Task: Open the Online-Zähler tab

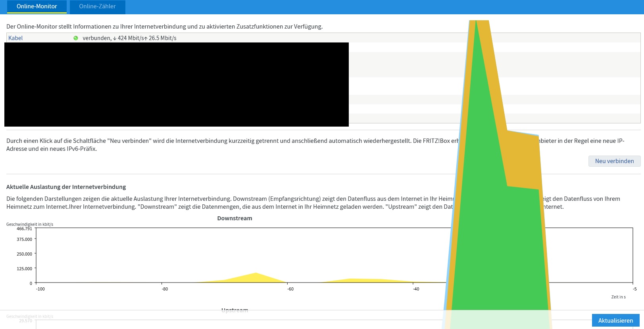Action: coord(97,7)
